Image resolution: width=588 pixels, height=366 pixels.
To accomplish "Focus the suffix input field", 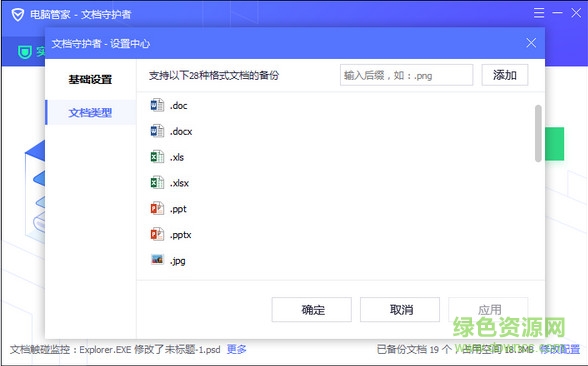I will coord(406,75).
